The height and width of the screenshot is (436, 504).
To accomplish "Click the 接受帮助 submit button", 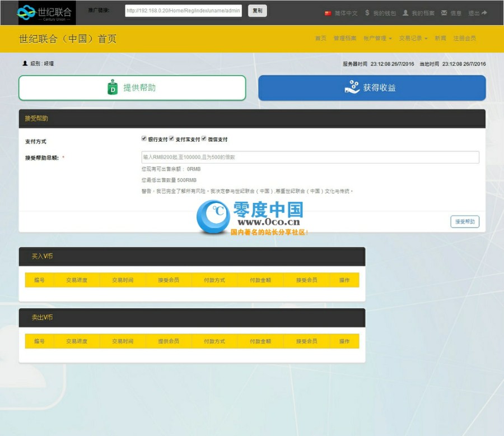I will 464,221.
